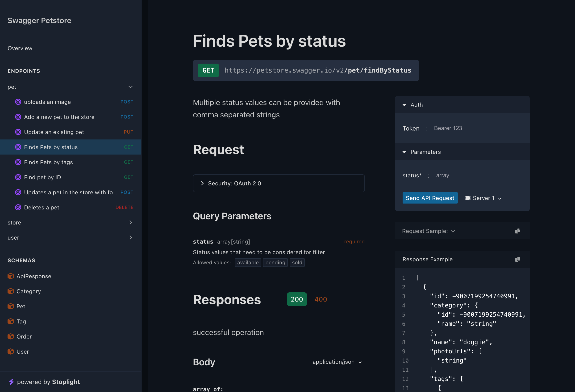575x392 pixels.
Task: Select the 200 response tab
Action: click(x=296, y=299)
